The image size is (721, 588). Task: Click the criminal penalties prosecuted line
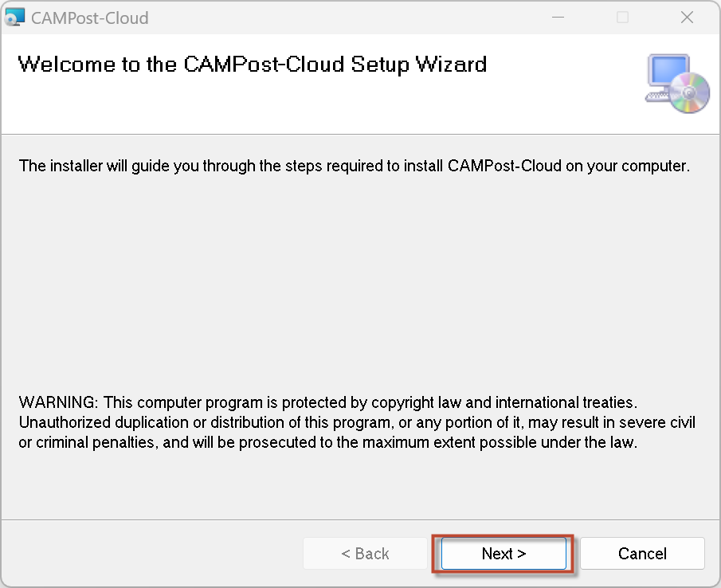pos(328,442)
